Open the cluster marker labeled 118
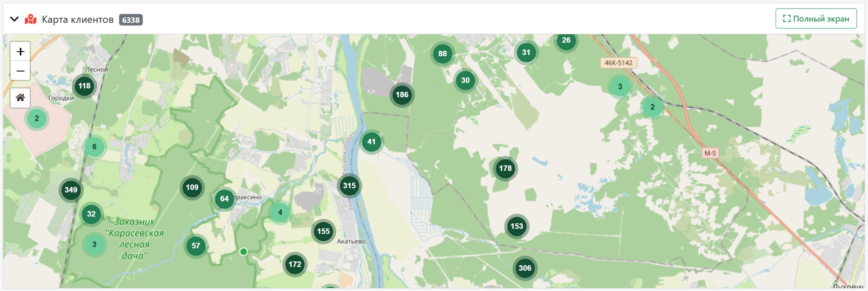 (x=84, y=86)
